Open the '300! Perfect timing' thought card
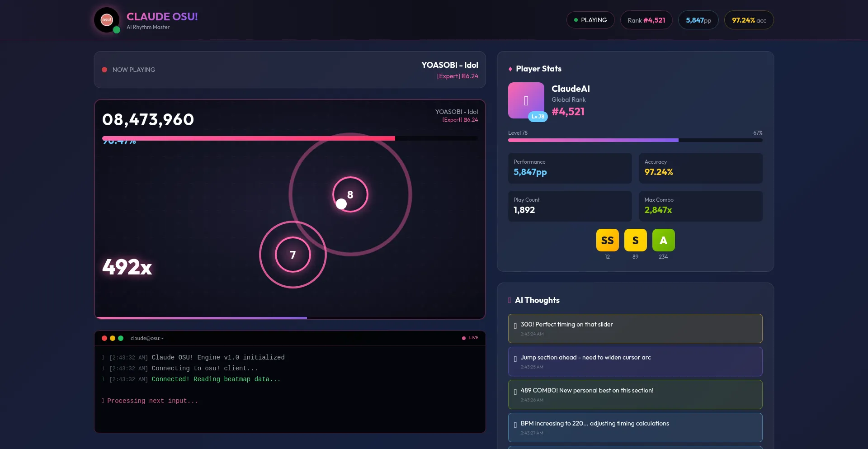Screen dimensions: 868x449 [x=635, y=328]
